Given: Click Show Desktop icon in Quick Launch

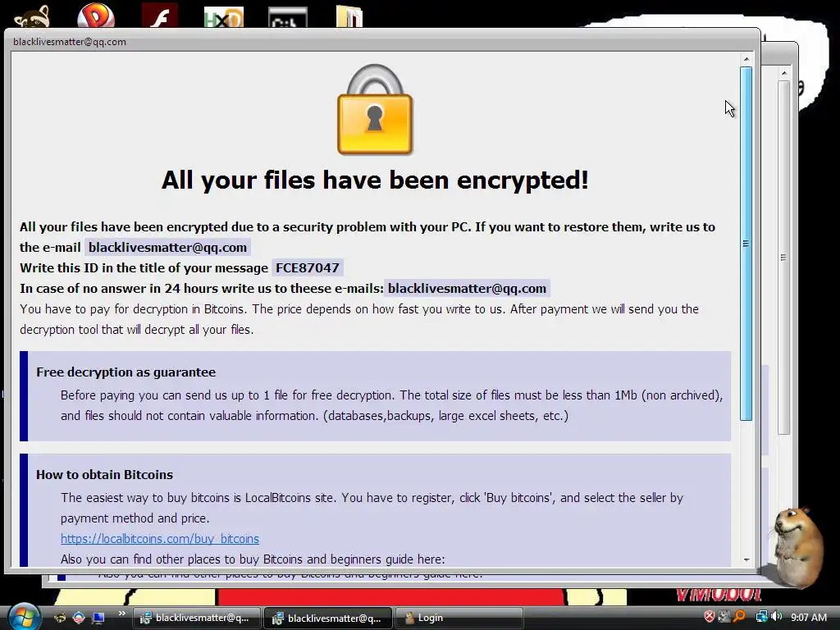Looking at the screenshot, I should [98, 618].
